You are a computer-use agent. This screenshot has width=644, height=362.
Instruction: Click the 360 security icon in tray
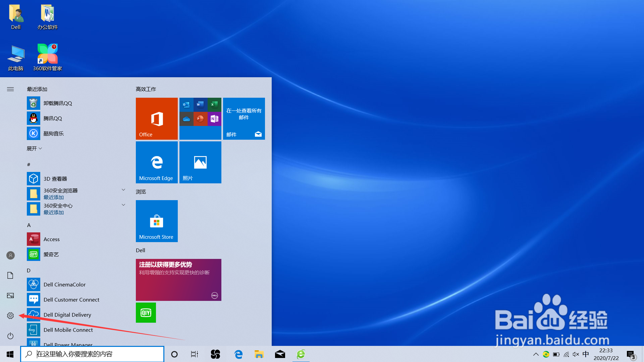click(x=546, y=354)
